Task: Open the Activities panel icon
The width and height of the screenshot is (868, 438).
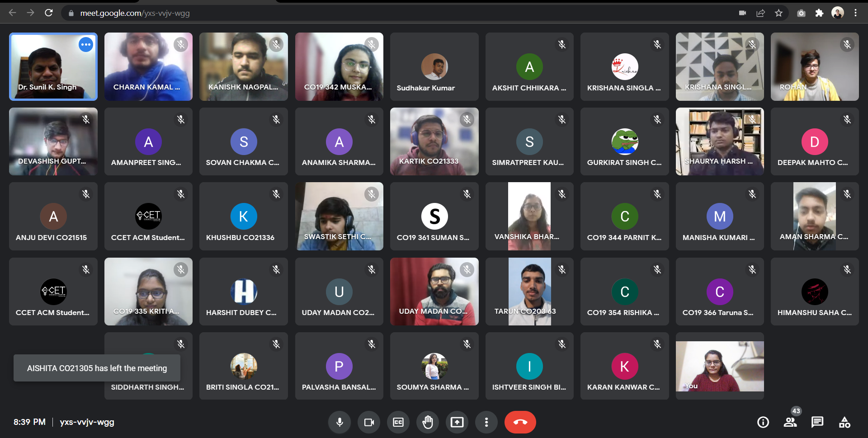Action: point(844,422)
